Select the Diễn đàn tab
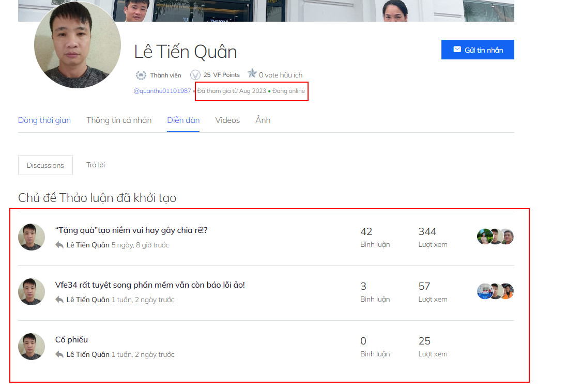The image size is (567, 392). tap(183, 120)
